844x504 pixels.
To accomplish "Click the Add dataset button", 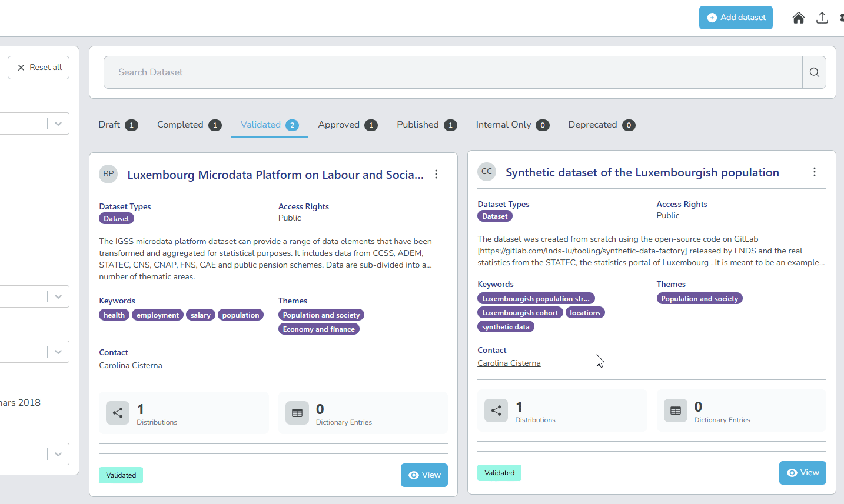I will click(x=736, y=18).
